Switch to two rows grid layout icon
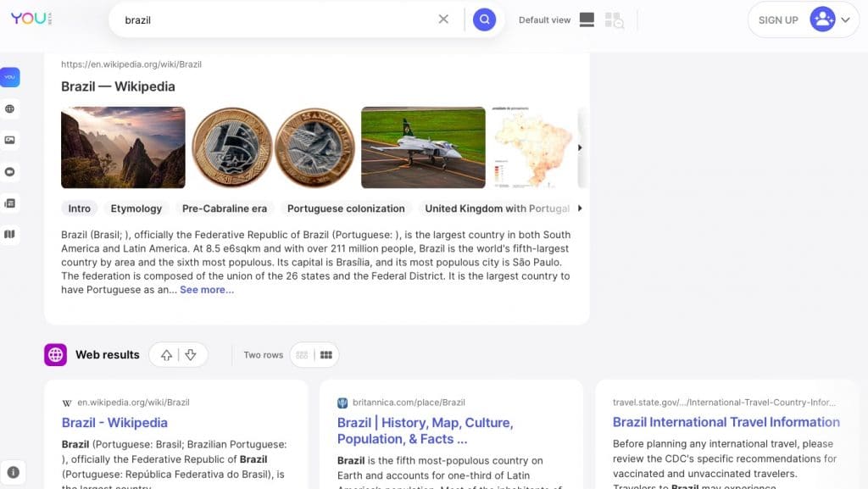Screen dimensions: 868x489 [x=326, y=355]
